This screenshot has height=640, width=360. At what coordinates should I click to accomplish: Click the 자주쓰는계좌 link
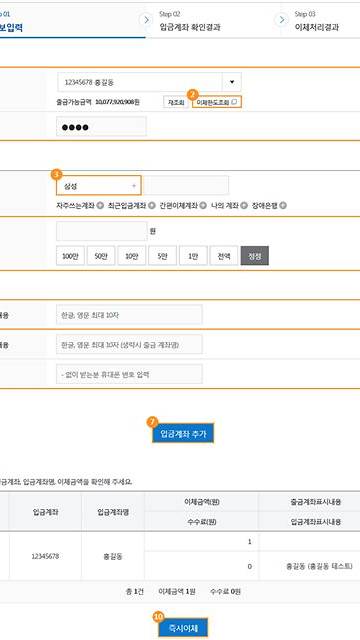[76, 206]
